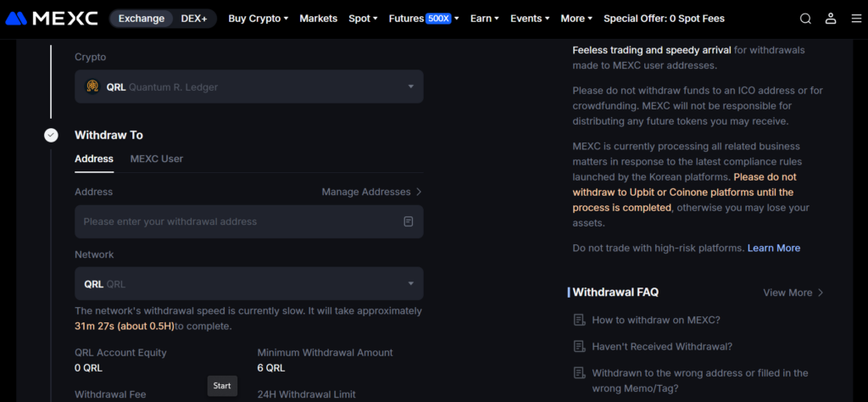Open the Buy Crypto dropdown menu

point(258,18)
